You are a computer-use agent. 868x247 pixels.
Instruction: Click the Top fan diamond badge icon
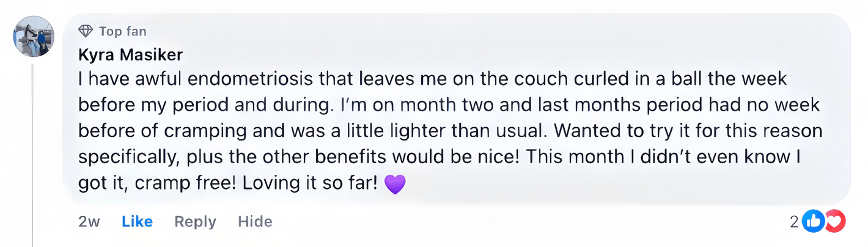click(x=86, y=31)
